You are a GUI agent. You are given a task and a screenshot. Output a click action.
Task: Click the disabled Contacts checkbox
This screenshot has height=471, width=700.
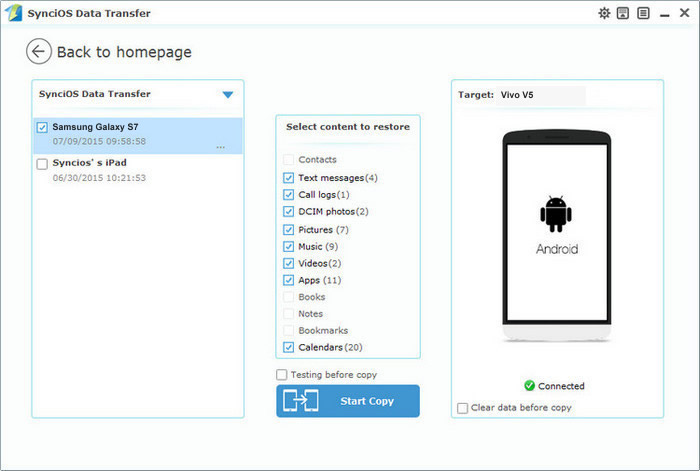[x=288, y=159]
